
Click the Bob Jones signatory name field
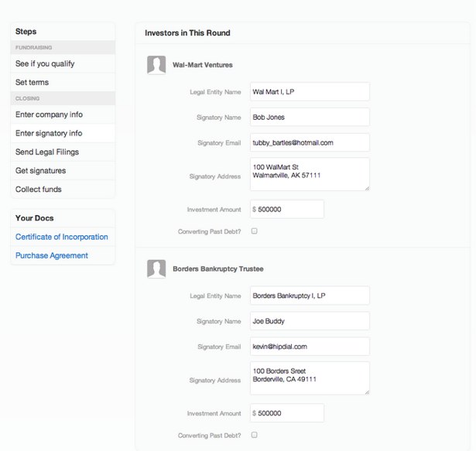[309, 117]
